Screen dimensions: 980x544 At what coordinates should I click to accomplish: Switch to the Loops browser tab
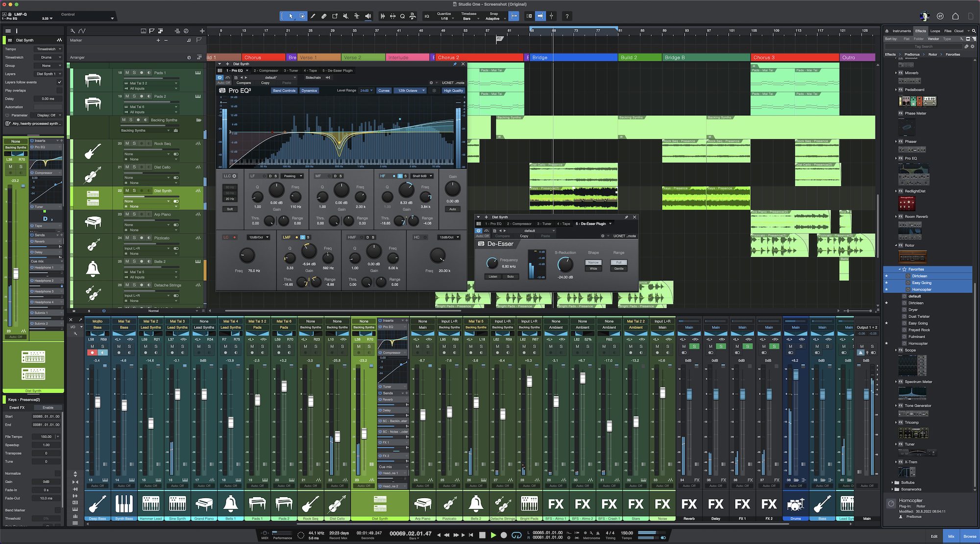[935, 30]
